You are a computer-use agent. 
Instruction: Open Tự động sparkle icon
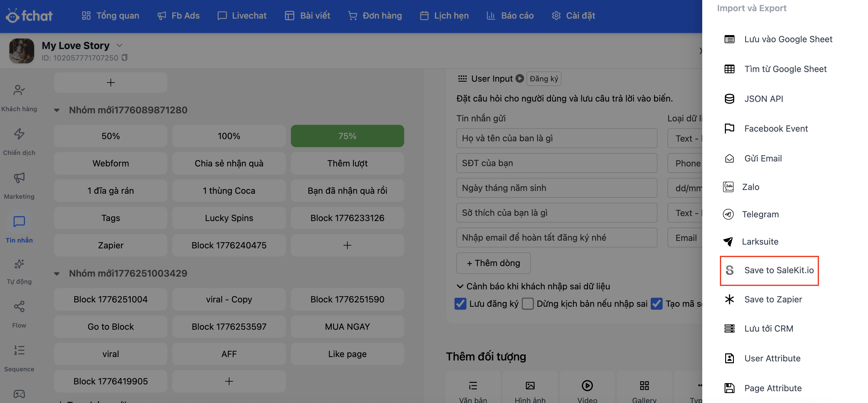pyautogui.click(x=19, y=264)
